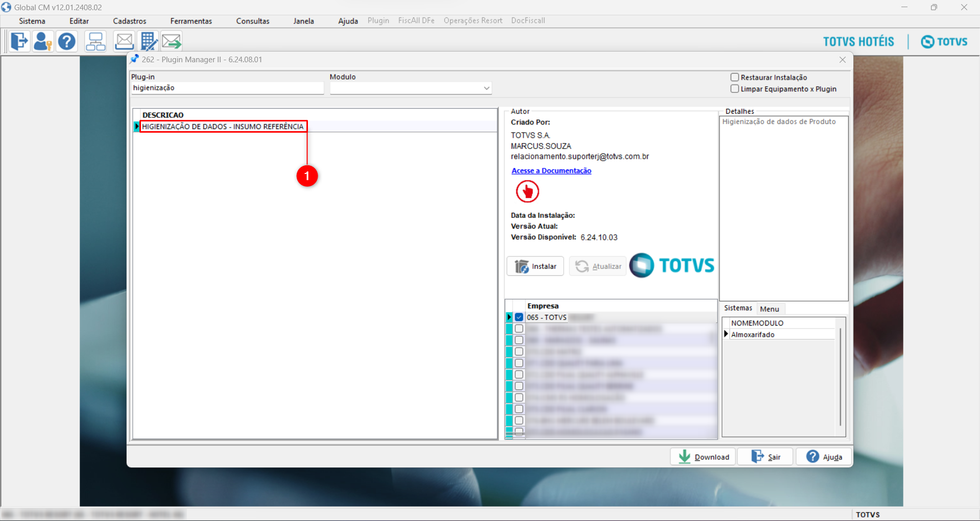The height and width of the screenshot is (521, 980).
Task: Open the Operações Resort menu
Action: [x=473, y=21]
